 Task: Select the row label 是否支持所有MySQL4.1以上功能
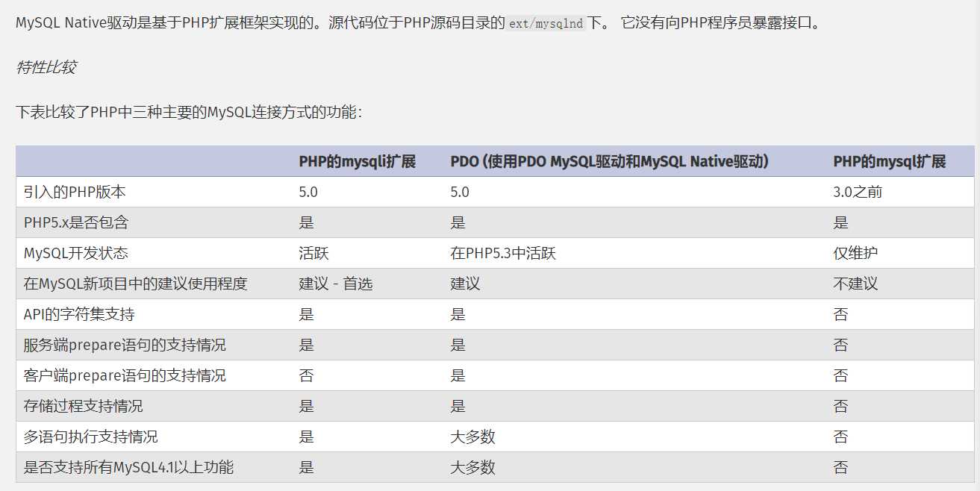tap(128, 467)
